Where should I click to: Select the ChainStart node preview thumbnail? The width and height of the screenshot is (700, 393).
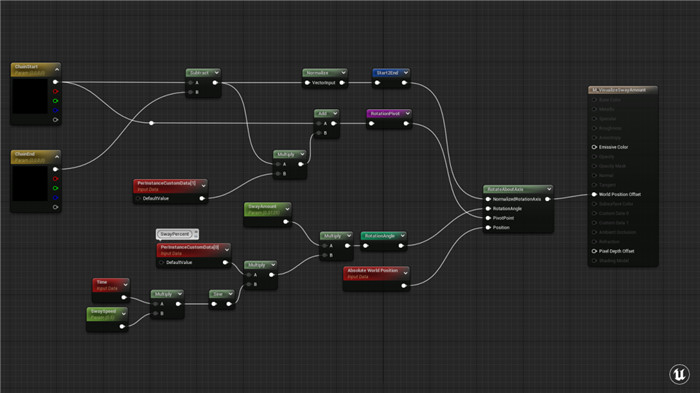point(29,96)
